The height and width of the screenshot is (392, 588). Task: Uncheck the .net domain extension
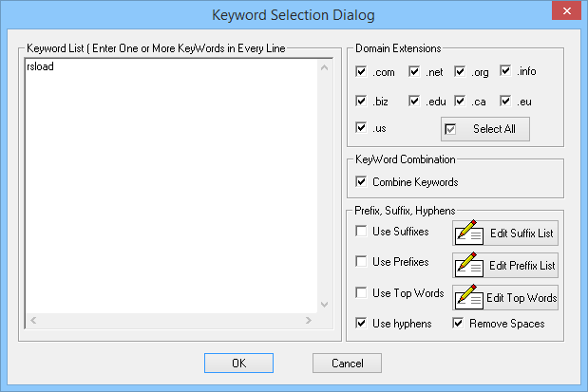415,71
